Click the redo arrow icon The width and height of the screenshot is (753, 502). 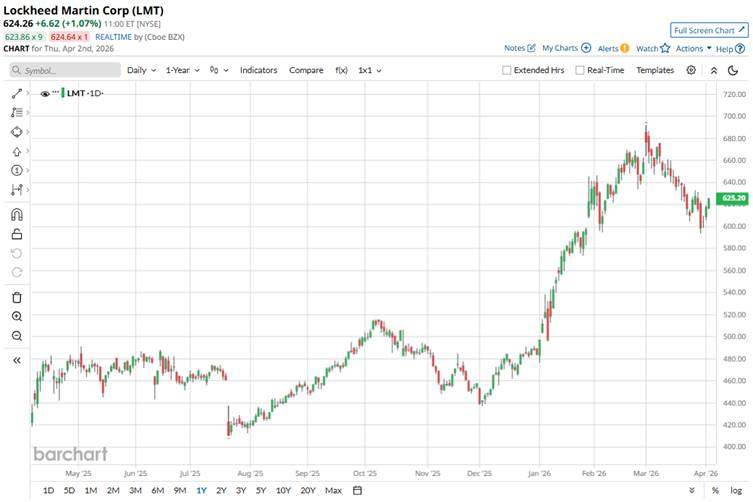click(17, 272)
